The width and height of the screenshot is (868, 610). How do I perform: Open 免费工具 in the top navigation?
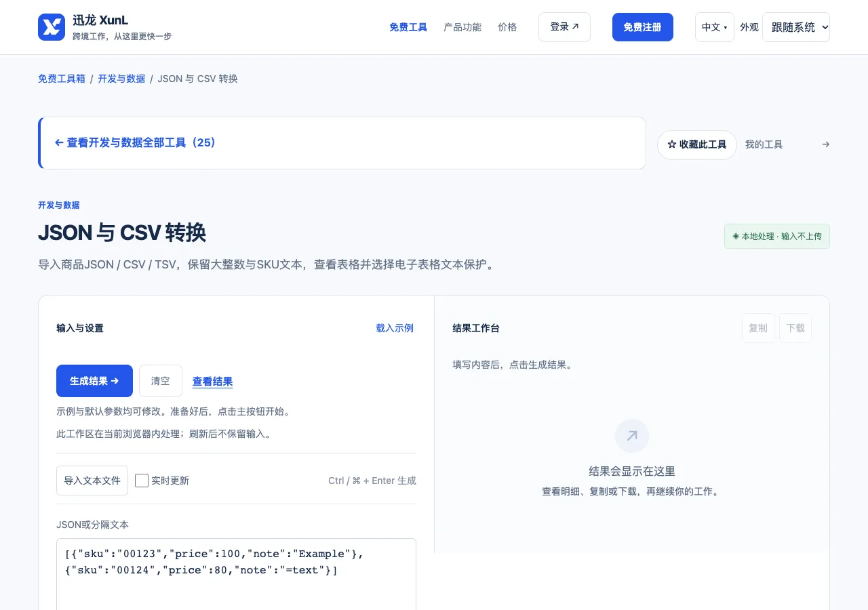click(408, 27)
